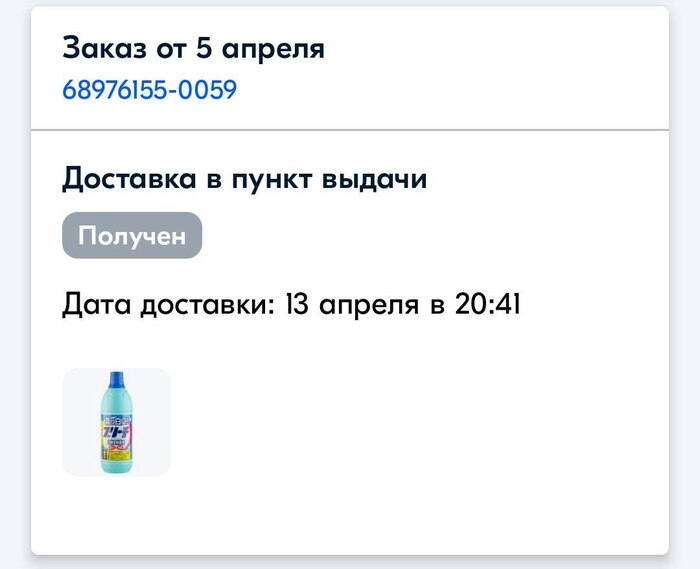Select the Заказ от 5 апреля heading
Image resolution: width=700 pixels, height=569 pixels.
(x=193, y=47)
